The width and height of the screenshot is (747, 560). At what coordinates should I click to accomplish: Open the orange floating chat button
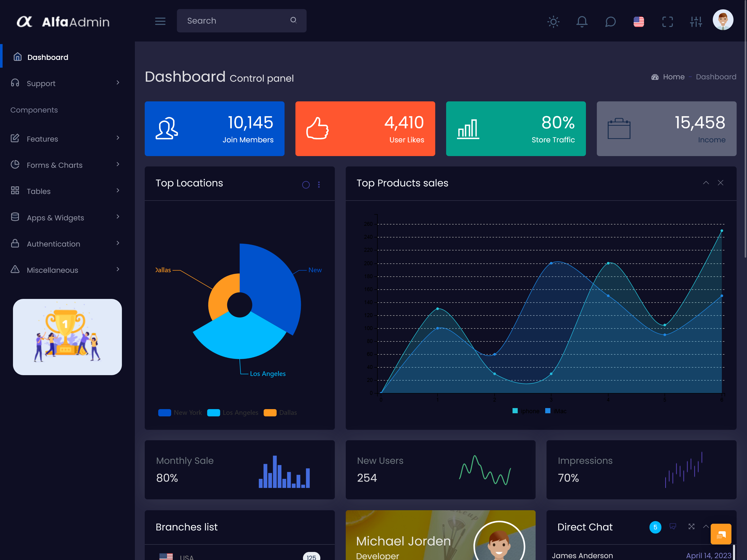pos(721,534)
